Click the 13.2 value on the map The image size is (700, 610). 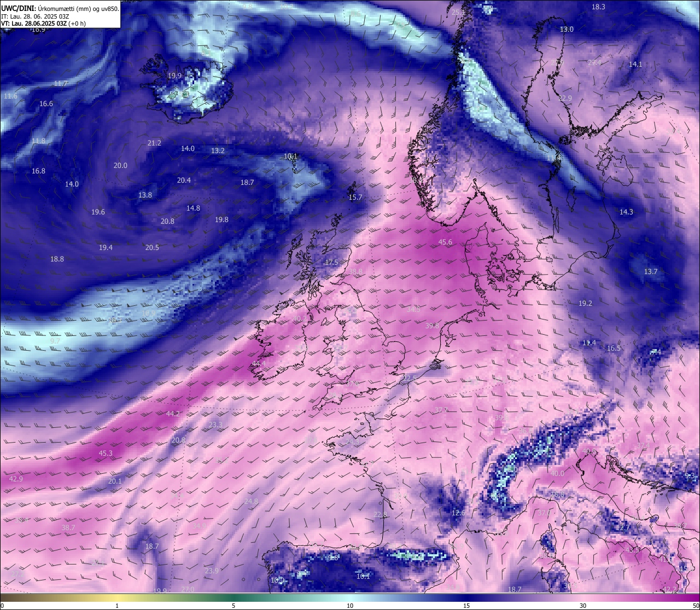tap(218, 150)
